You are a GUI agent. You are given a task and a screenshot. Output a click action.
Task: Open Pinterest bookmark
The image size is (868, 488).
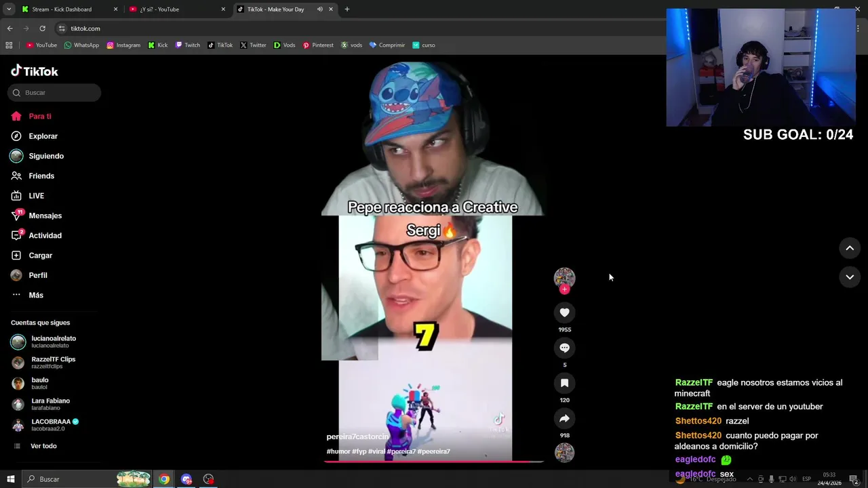pyautogui.click(x=318, y=45)
